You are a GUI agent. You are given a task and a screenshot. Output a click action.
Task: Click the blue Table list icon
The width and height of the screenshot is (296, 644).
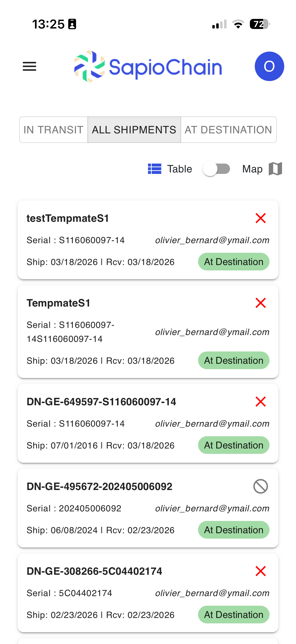(154, 169)
